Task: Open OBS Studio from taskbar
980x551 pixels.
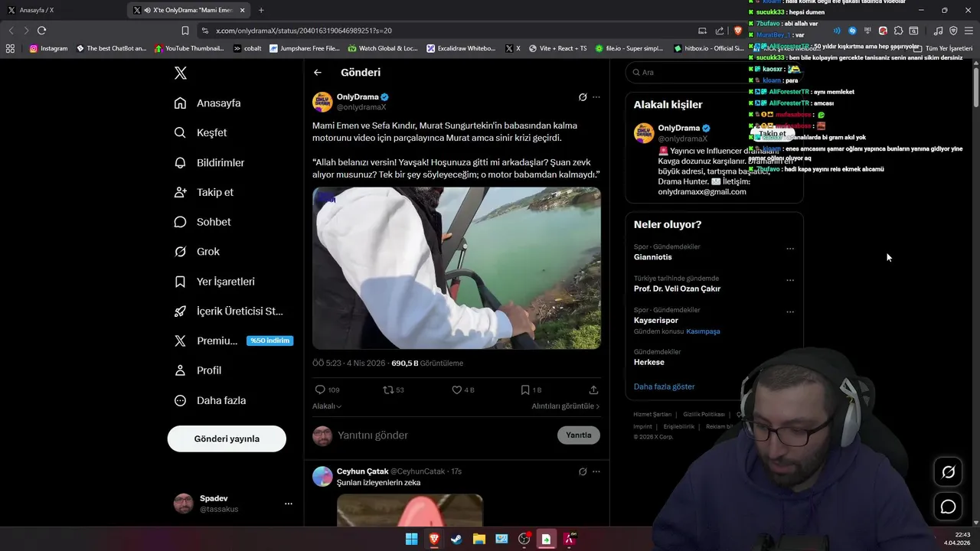Action: click(x=524, y=539)
